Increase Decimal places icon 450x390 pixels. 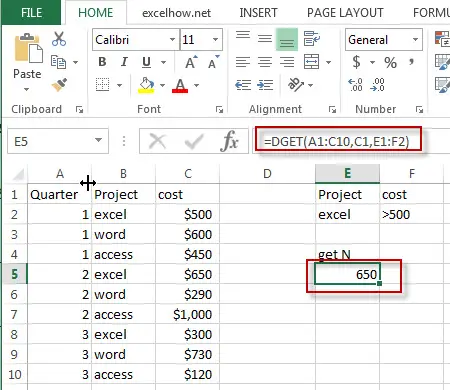pos(355,85)
